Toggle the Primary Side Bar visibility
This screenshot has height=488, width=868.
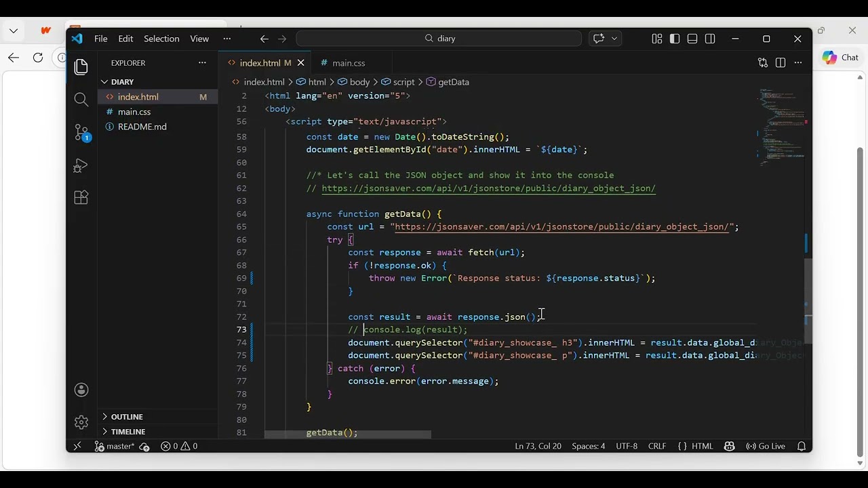tap(675, 39)
